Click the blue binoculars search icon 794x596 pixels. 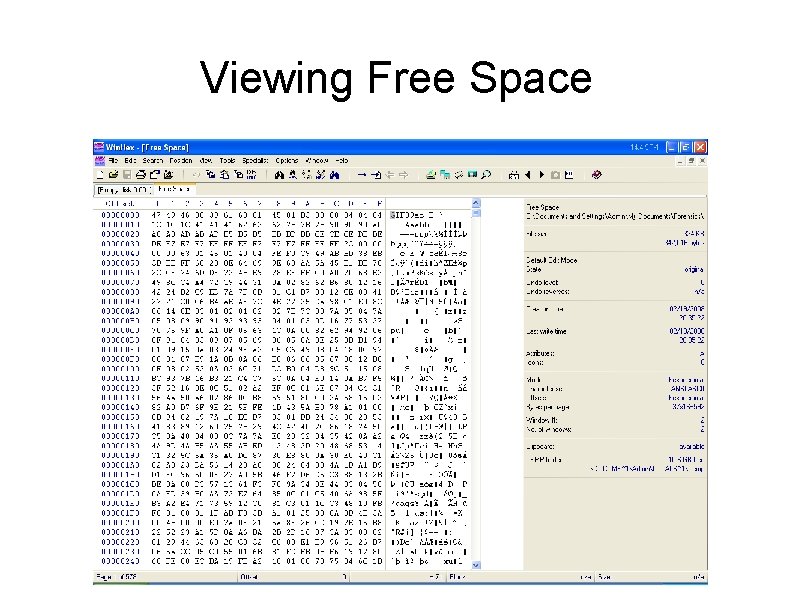click(x=334, y=175)
